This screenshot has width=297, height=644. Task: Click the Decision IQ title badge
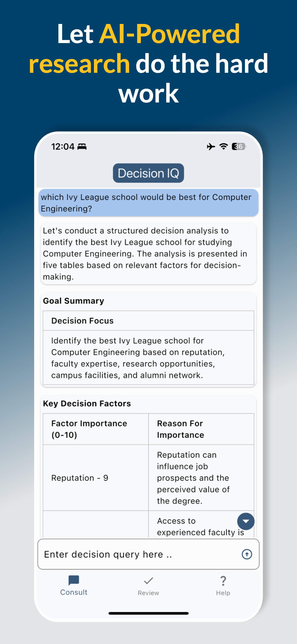click(148, 173)
